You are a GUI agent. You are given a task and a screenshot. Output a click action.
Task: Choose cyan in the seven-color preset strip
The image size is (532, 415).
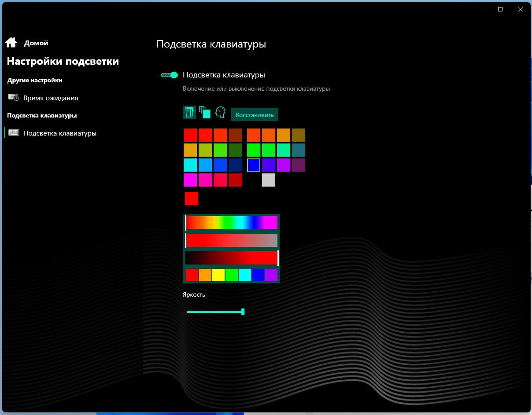point(245,275)
